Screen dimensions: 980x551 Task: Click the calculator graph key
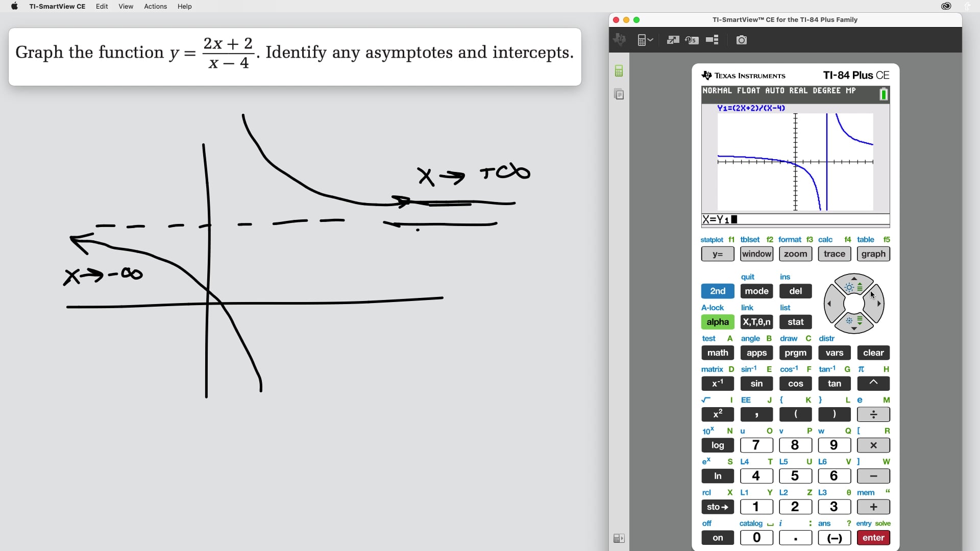pos(873,254)
